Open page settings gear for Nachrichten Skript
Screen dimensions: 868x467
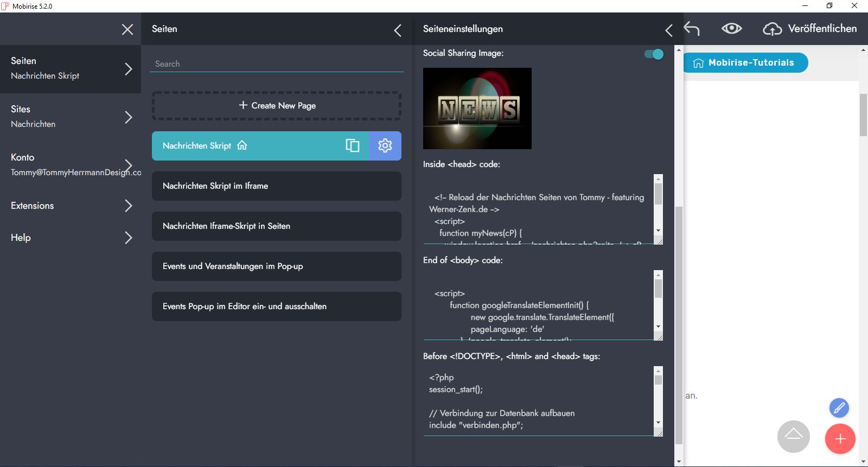[385, 145]
